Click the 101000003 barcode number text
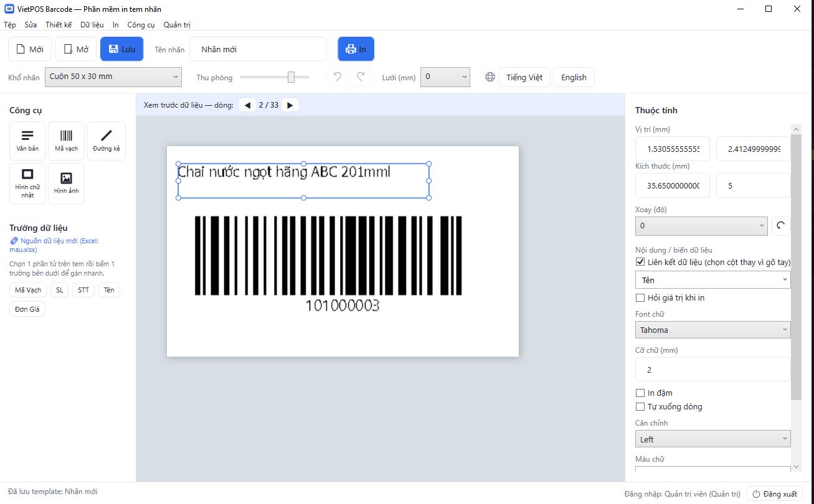 coord(342,306)
